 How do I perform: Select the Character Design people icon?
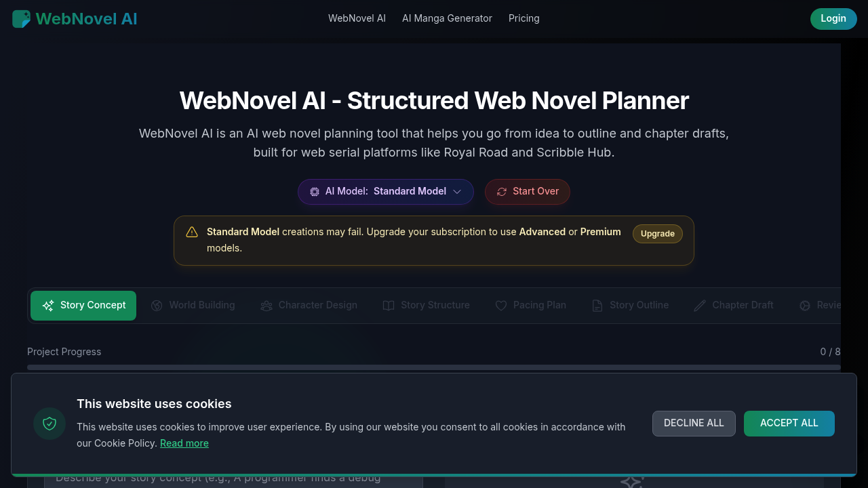coord(267,306)
